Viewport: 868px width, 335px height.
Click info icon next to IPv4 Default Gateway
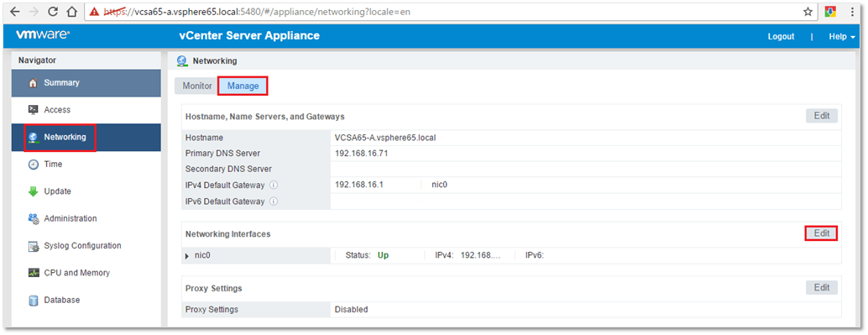273,185
